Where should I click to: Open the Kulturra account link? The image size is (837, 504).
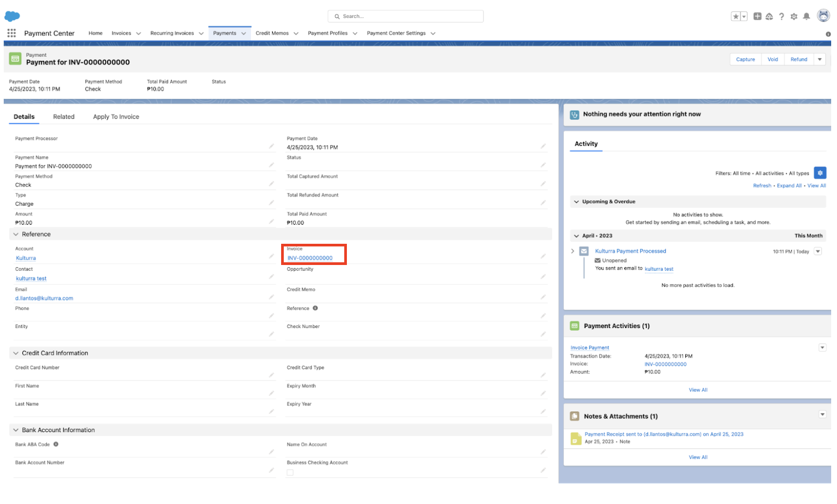(x=26, y=258)
